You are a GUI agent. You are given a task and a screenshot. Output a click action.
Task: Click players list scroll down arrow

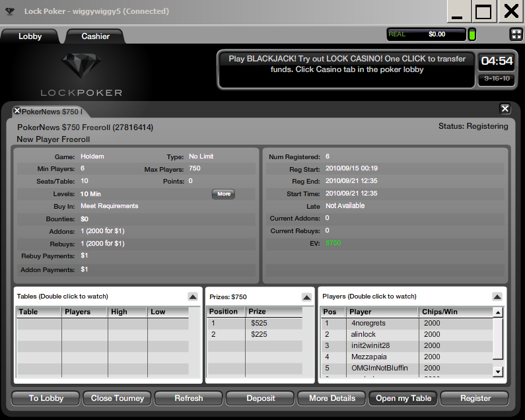(498, 371)
